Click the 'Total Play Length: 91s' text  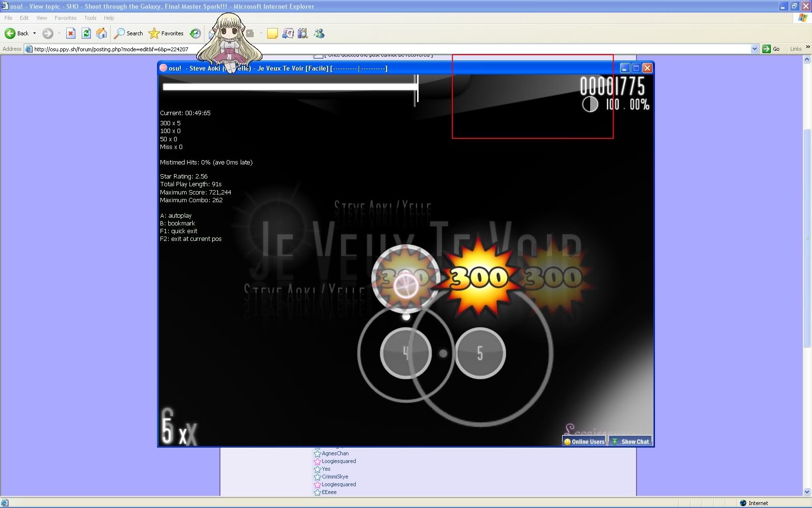(191, 184)
